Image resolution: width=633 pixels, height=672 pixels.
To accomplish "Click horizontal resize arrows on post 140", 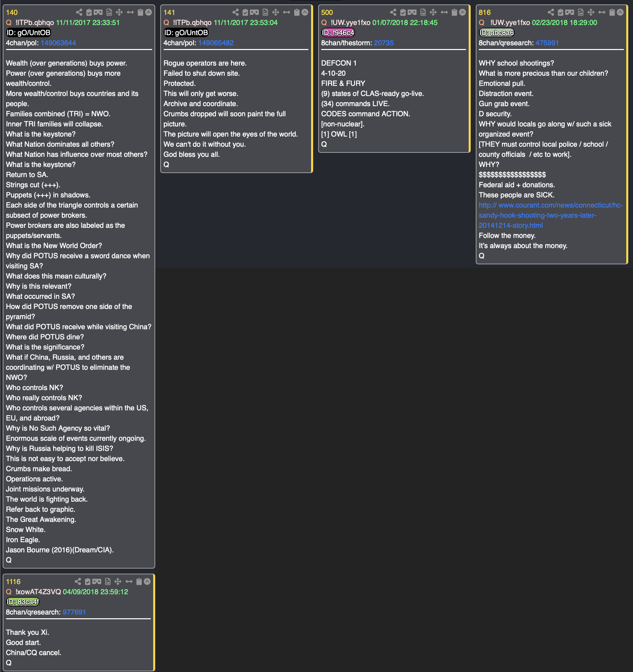I will pyautogui.click(x=130, y=13).
